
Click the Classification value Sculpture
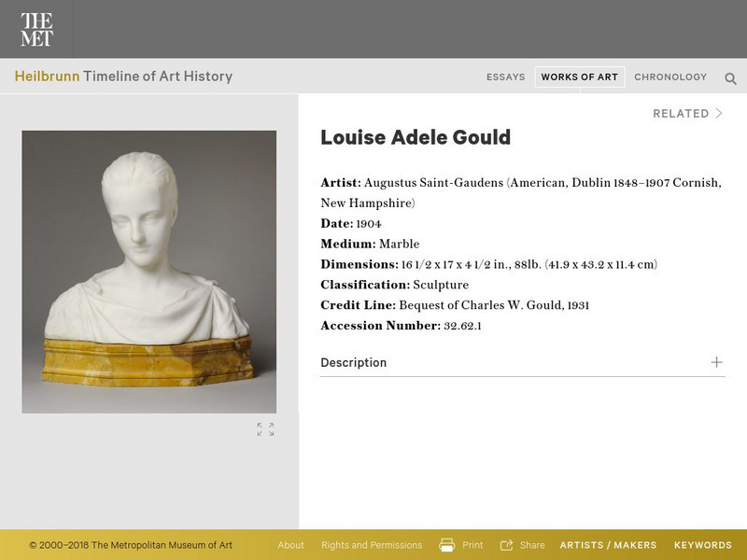(441, 285)
